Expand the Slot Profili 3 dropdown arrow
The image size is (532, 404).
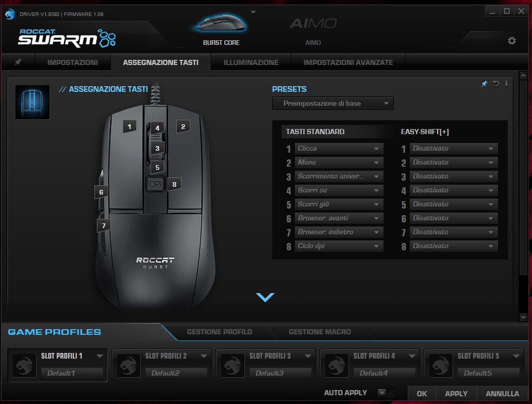click(308, 356)
